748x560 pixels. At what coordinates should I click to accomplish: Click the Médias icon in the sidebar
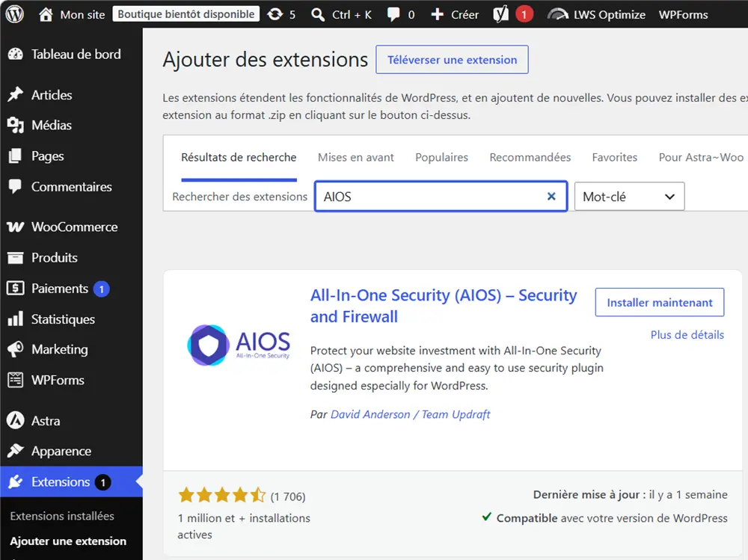tap(15, 125)
